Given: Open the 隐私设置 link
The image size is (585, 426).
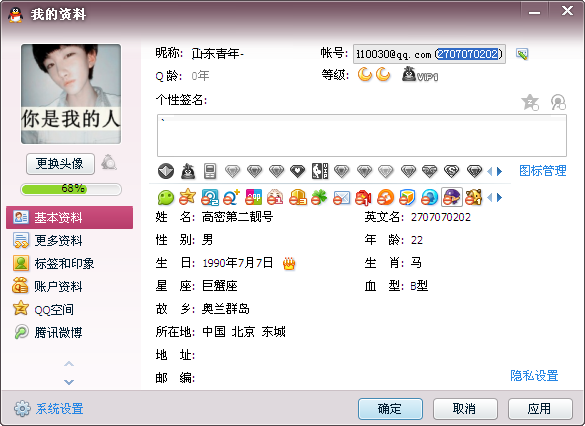Looking at the screenshot, I should [x=534, y=376].
